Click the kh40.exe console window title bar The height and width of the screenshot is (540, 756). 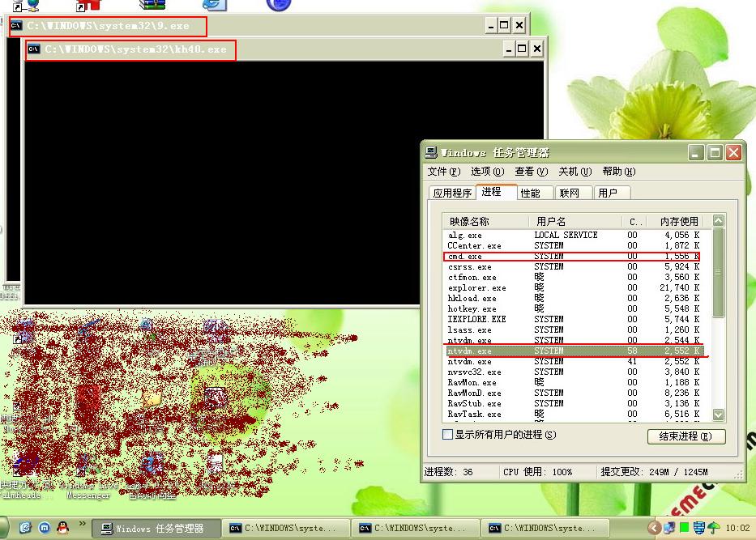284,49
